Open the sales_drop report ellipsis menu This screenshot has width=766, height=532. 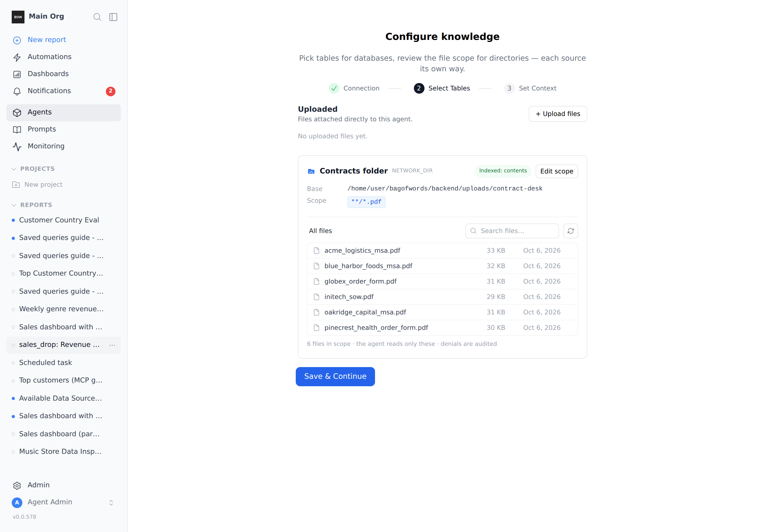[x=112, y=345]
